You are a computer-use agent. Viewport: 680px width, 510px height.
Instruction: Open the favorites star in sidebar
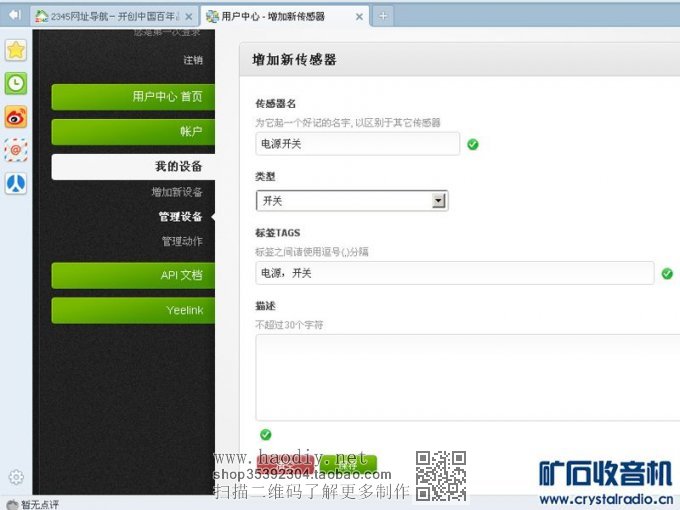click(16, 50)
